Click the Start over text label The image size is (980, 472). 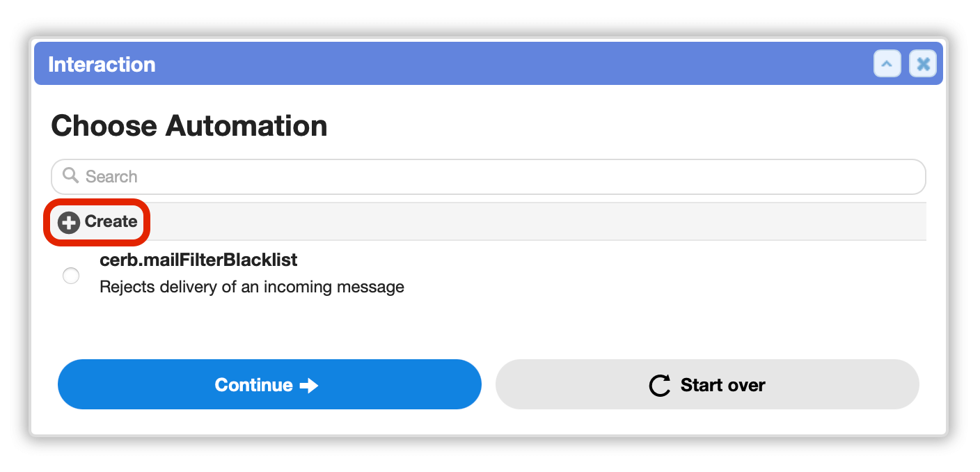(722, 385)
